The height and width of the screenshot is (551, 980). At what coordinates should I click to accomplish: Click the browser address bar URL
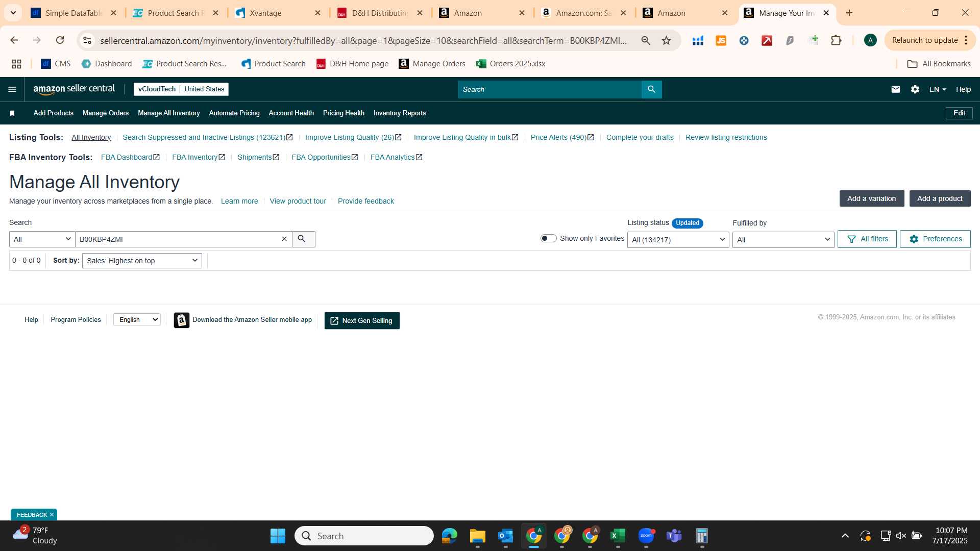[x=363, y=40]
